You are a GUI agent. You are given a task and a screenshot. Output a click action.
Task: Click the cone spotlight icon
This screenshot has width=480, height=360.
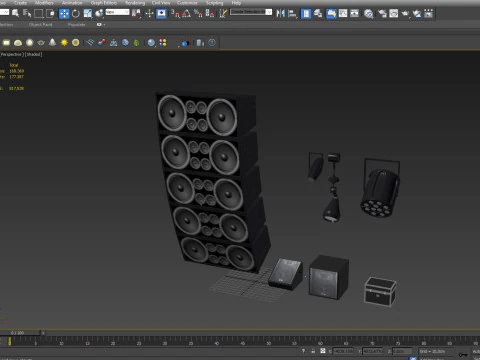[x=52, y=42]
